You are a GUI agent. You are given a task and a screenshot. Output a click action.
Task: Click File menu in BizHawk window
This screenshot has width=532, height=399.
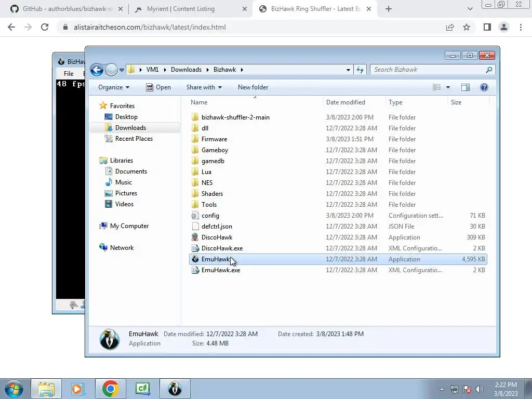69,74
